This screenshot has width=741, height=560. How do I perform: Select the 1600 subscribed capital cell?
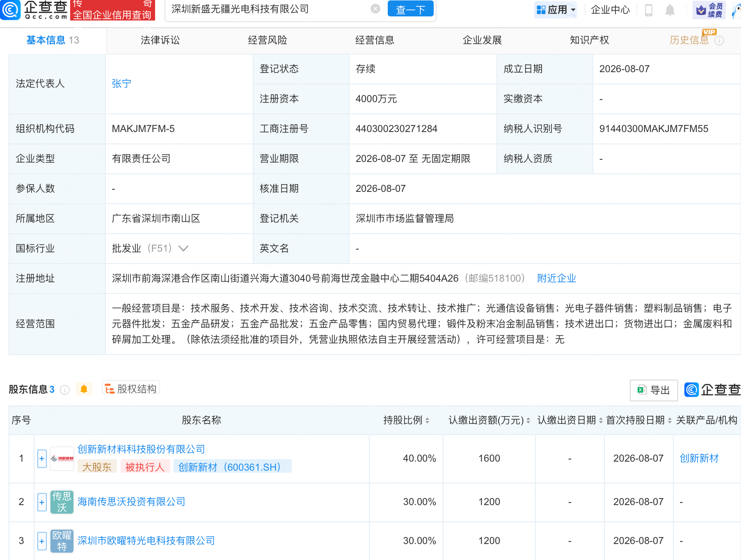[489, 458]
